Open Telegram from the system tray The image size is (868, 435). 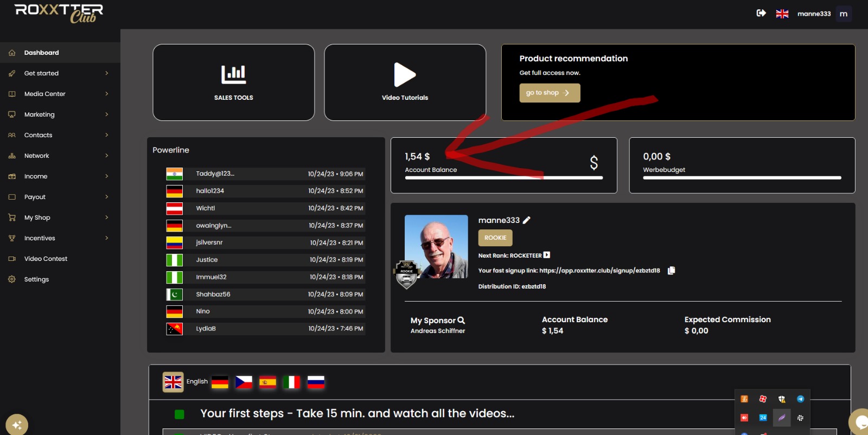(x=800, y=399)
